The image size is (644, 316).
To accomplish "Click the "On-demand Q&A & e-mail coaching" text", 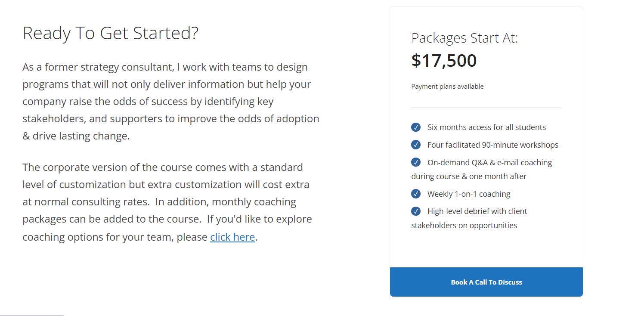I will click(489, 163).
